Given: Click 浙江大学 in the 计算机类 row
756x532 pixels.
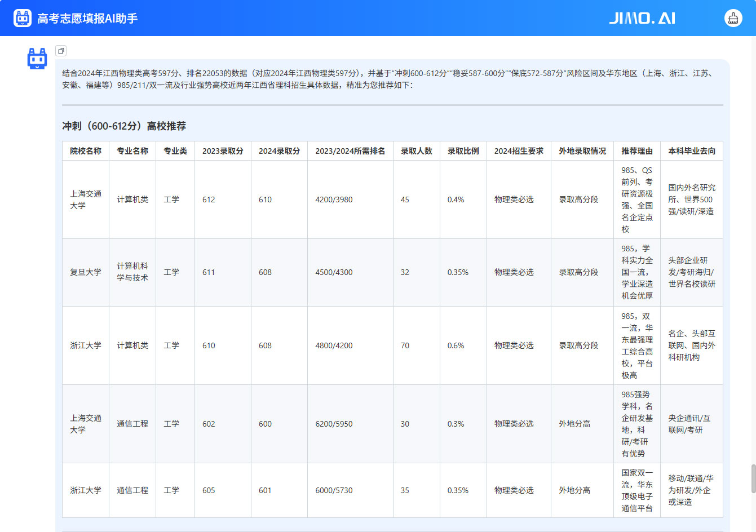Looking at the screenshot, I should click(86, 345).
